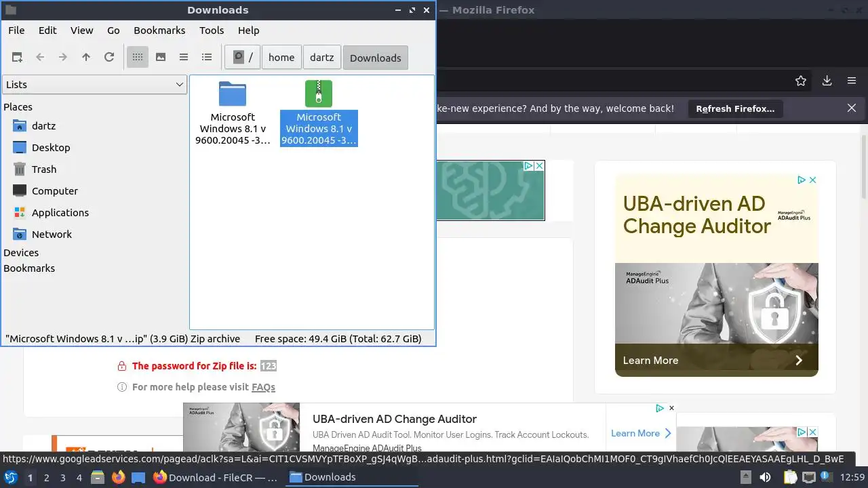Viewport: 868px width, 488px height.
Task: Switch to icon view mode
Action: (x=138, y=58)
